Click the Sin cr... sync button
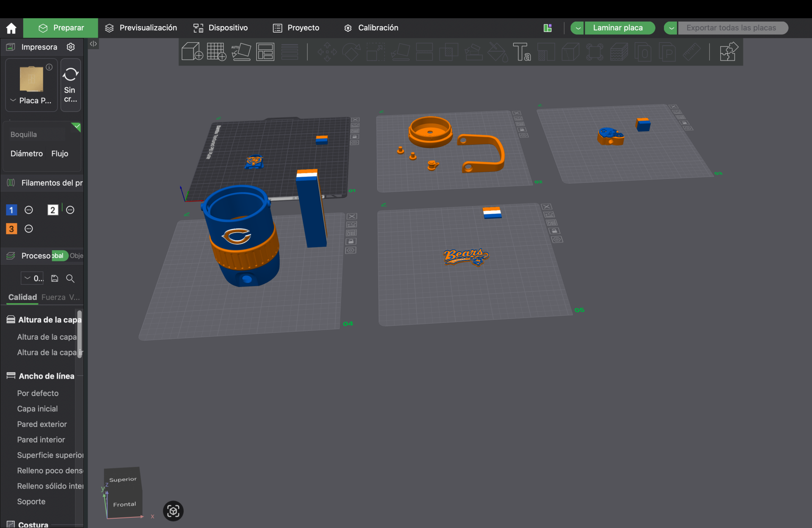 pyautogui.click(x=70, y=85)
